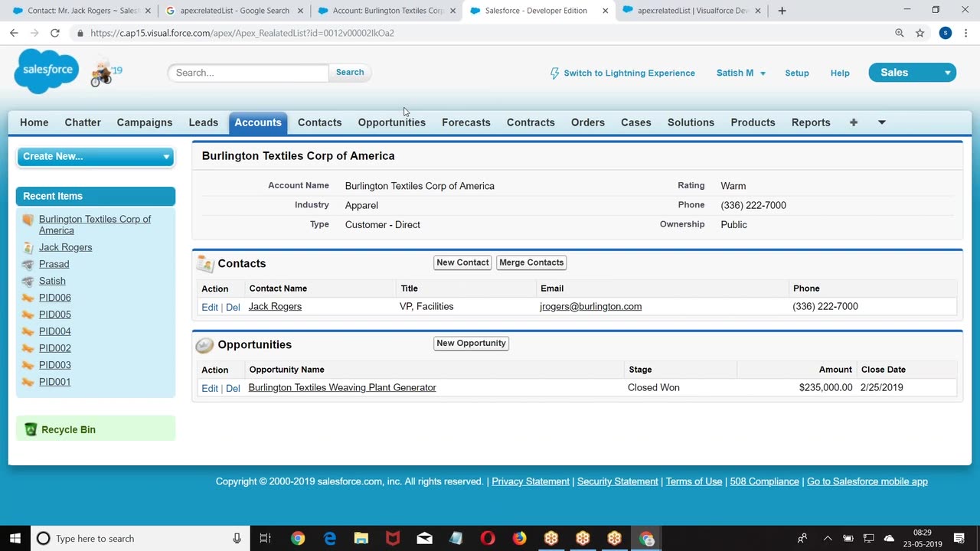Launch Opera from the taskbar

pos(488,538)
